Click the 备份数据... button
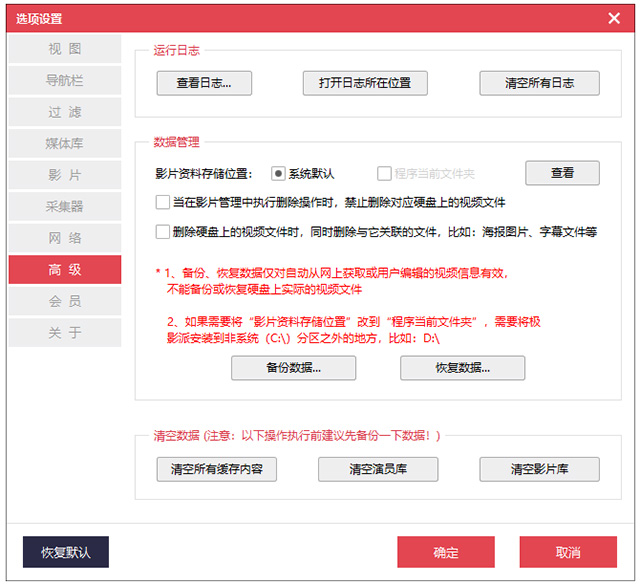Viewport: 640px width, 584px height. 293,368
